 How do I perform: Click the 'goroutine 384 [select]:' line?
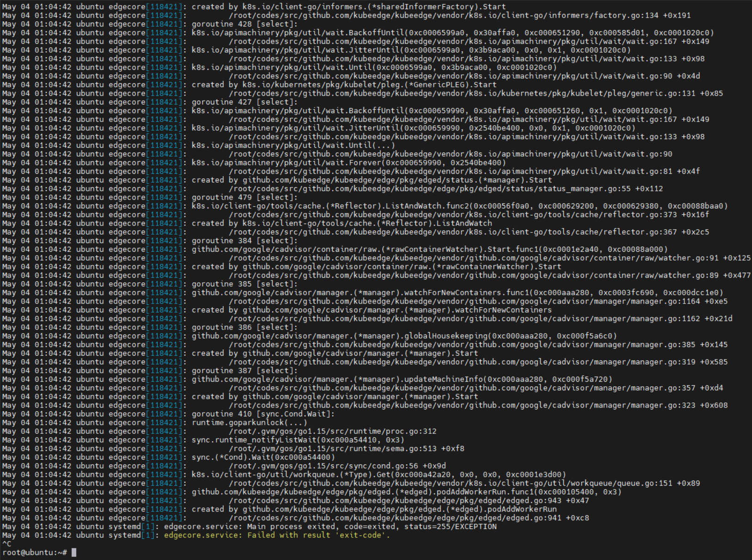(x=150, y=241)
